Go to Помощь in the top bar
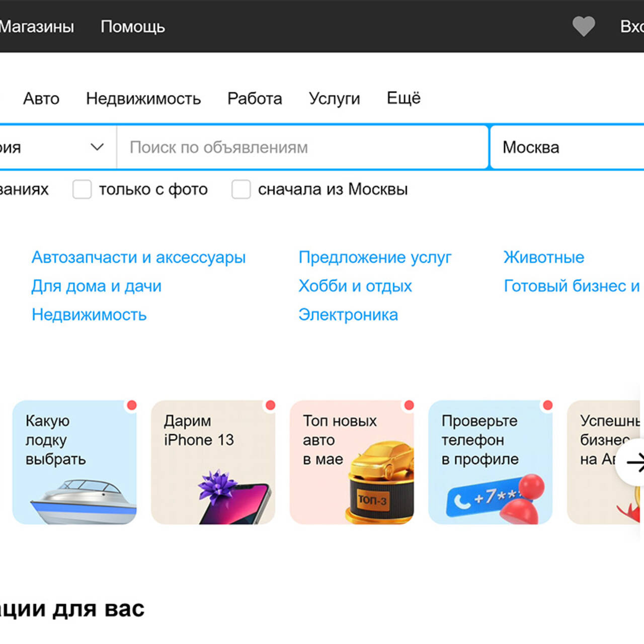This screenshot has width=644, height=644. [133, 26]
